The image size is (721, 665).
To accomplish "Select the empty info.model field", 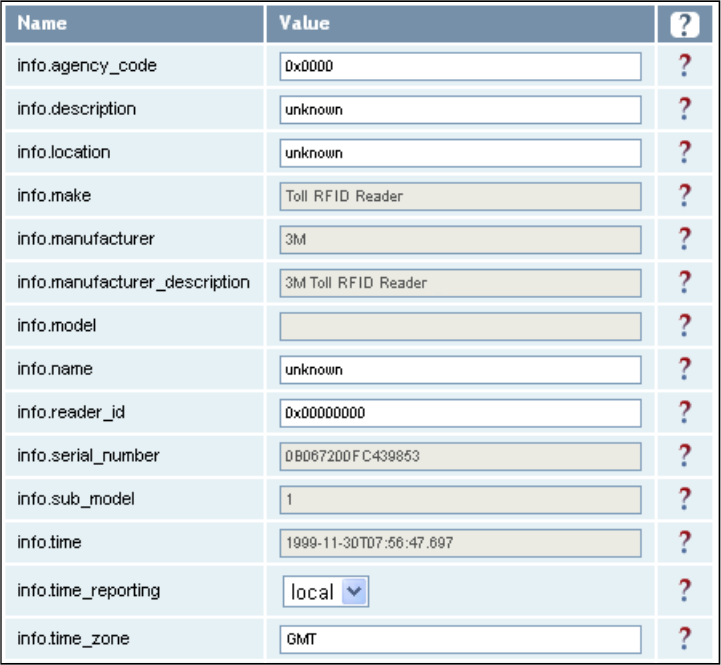I will (x=460, y=327).
